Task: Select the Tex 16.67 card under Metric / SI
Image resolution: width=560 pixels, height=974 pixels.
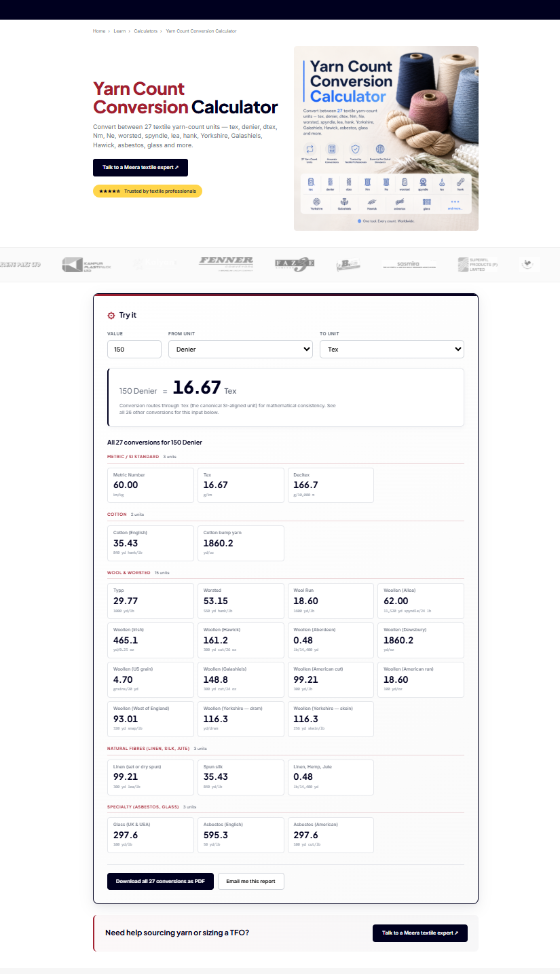Action: tap(241, 485)
